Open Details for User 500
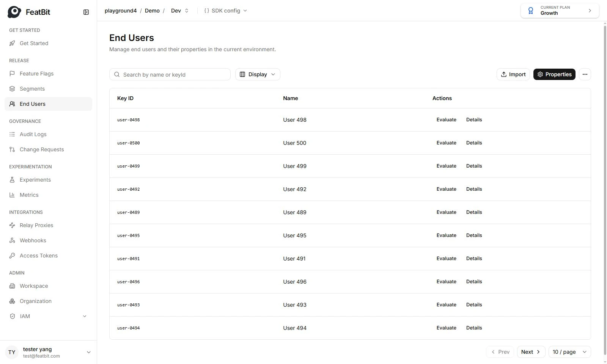Viewport: 607px width, 364px height. pyautogui.click(x=474, y=143)
